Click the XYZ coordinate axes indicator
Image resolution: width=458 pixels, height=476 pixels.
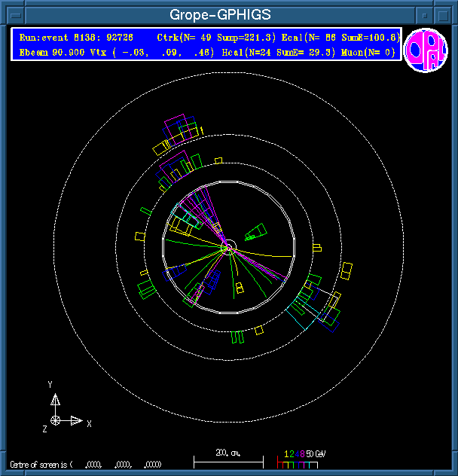(x=61, y=410)
